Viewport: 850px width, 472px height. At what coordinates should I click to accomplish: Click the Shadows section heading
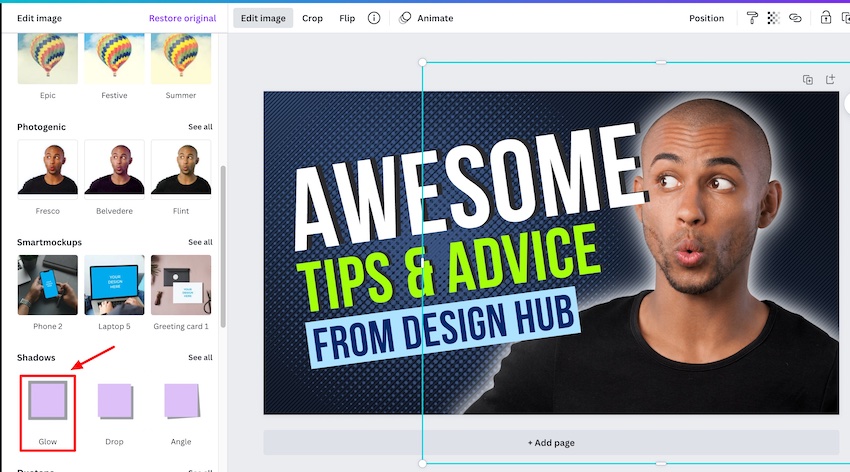click(36, 358)
